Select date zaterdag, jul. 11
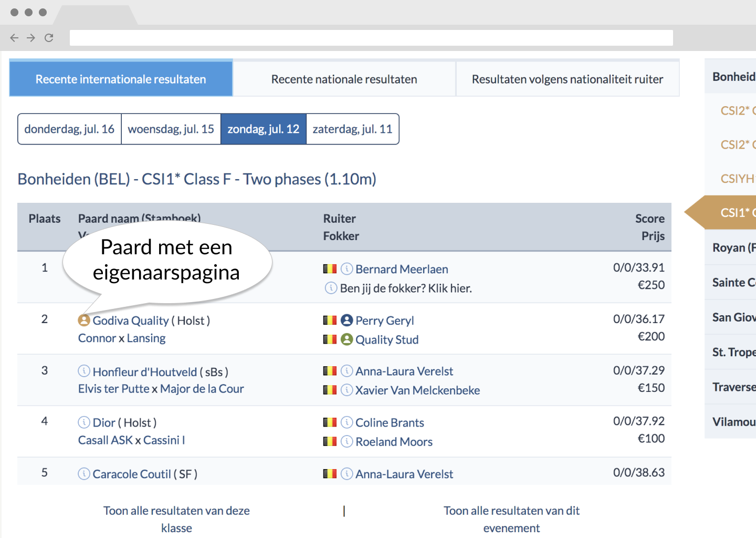Viewport: 756px width, 538px height. coord(352,129)
